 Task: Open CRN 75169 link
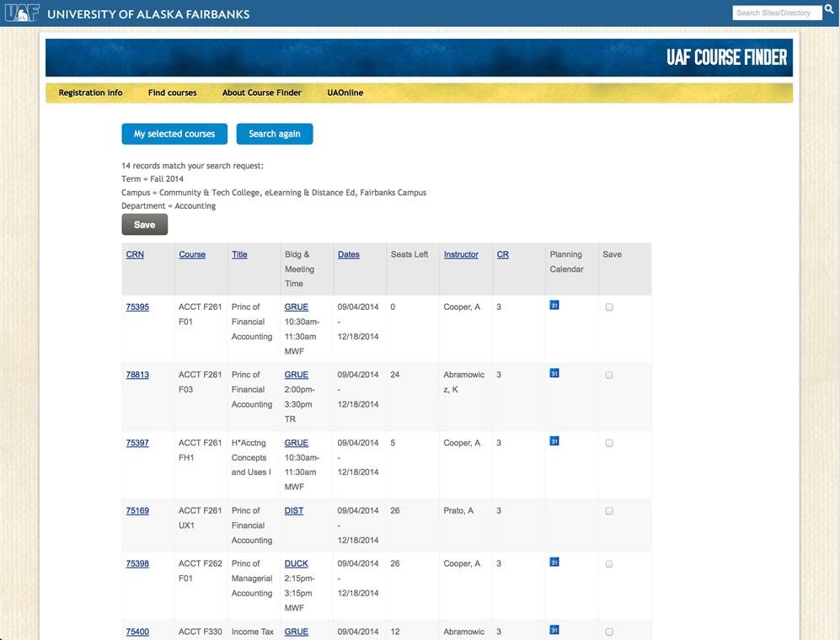point(137,510)
